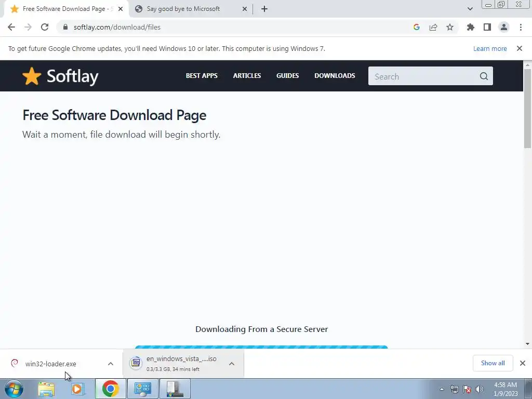This screenshot has height=399, width=532.
Task: Click the Softlay logo
Action: tap(60, 76)
